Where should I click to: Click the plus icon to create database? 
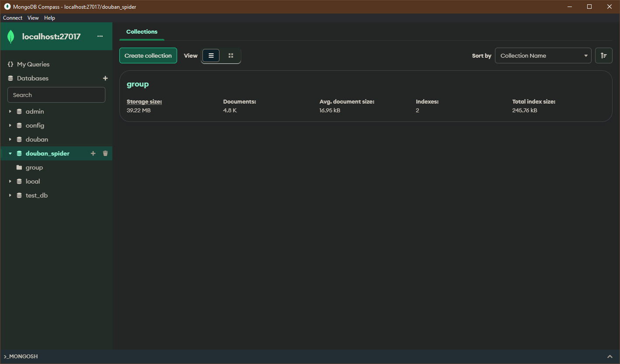105,78
